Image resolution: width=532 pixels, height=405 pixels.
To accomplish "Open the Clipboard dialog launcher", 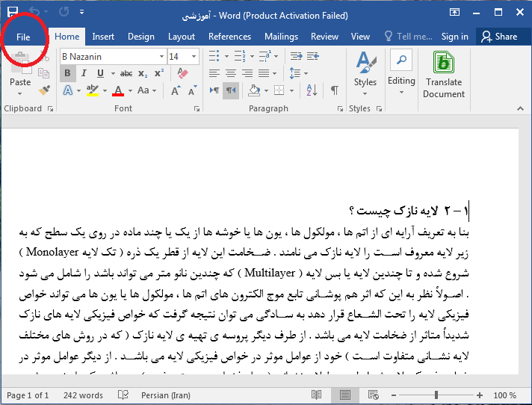I will [x=51, y=108].
